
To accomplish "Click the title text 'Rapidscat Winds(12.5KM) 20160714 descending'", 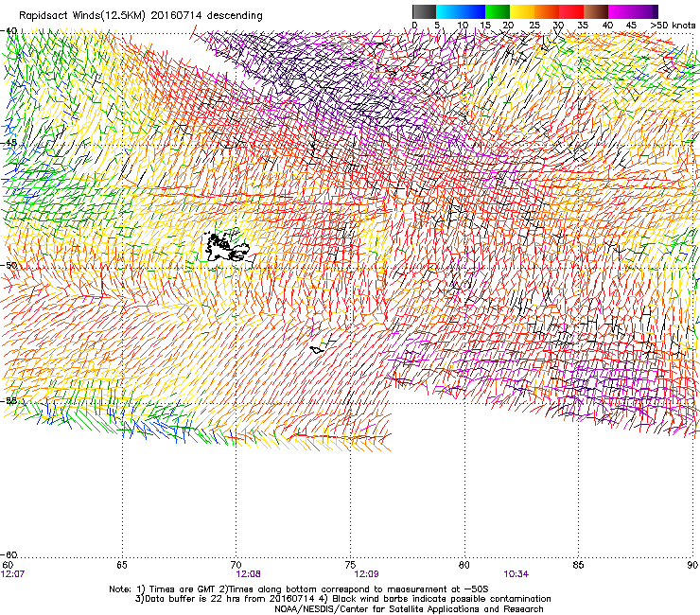I will (x=141, y=15).
